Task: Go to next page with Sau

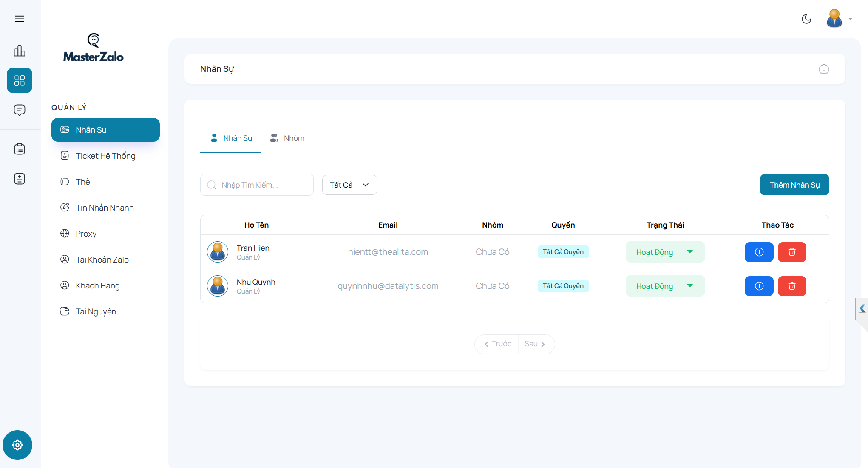Action: click(536, 344)
